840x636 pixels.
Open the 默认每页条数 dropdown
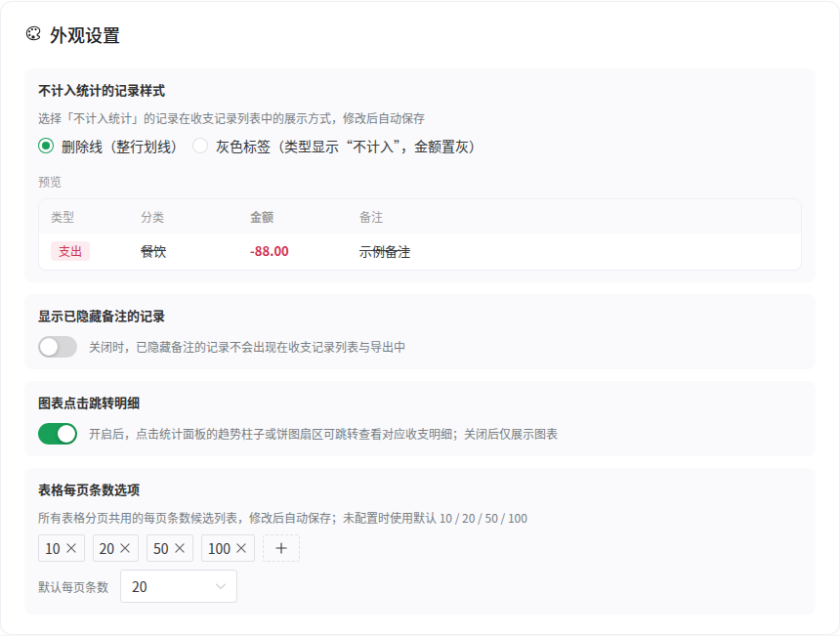tap(179, 586)
